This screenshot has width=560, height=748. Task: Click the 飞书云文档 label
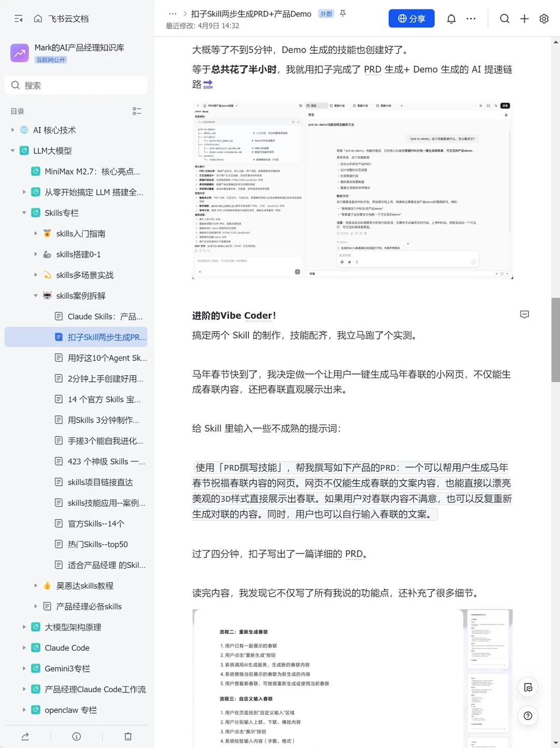[68, 19]
